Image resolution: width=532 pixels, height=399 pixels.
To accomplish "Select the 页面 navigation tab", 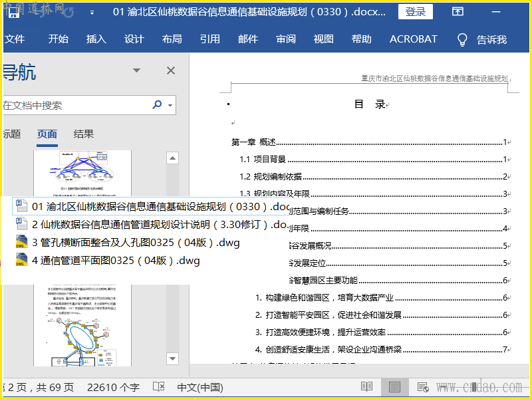I will (x=47, y=134).
